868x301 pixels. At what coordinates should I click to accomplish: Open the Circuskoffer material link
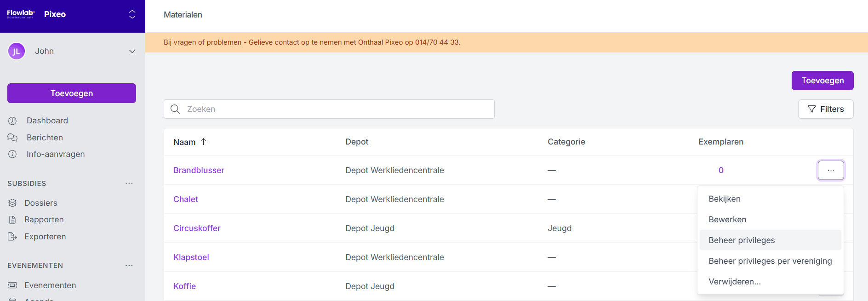coord(197,228)
